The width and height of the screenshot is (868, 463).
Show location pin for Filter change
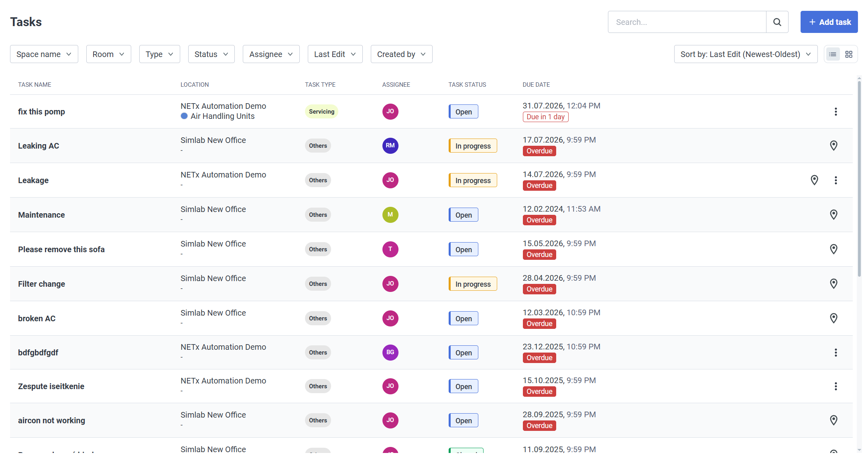tap(833, 284)
